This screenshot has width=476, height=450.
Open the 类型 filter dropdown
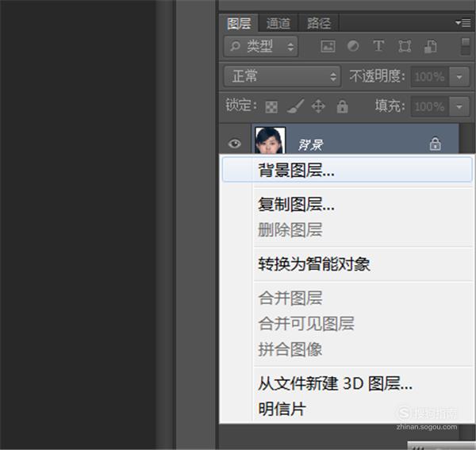(x=261, y=46)
